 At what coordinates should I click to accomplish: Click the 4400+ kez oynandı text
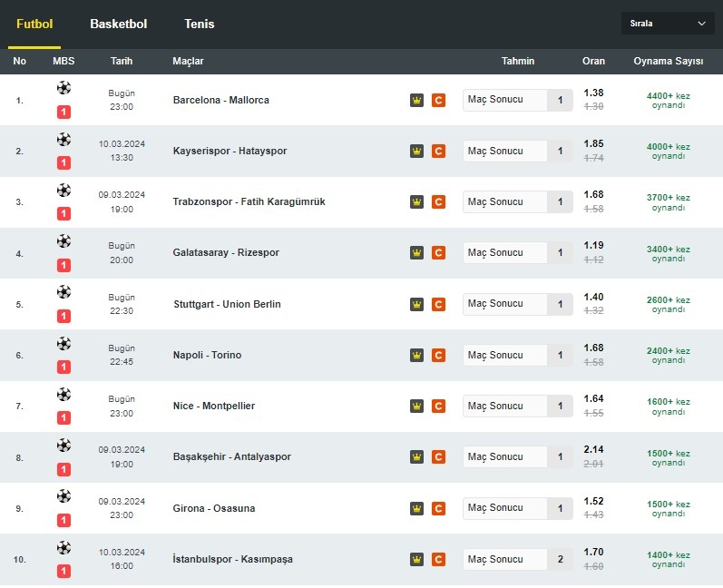point(669,100)
